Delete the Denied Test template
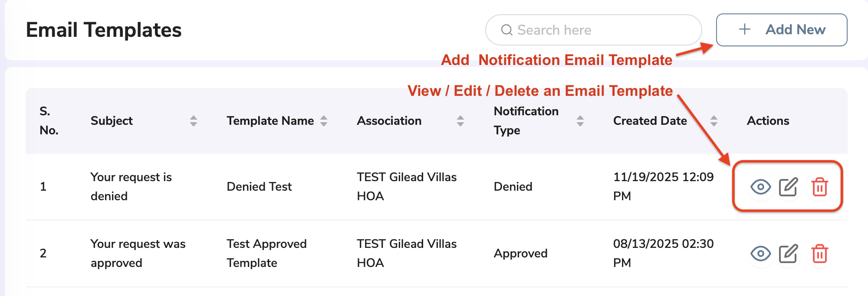 point(819,187)
